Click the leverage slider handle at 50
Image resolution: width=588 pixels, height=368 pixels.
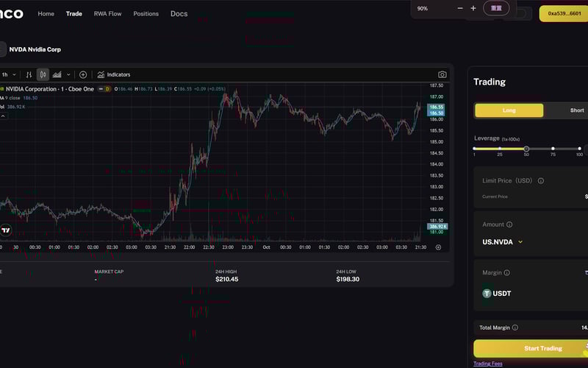(526, 149)
